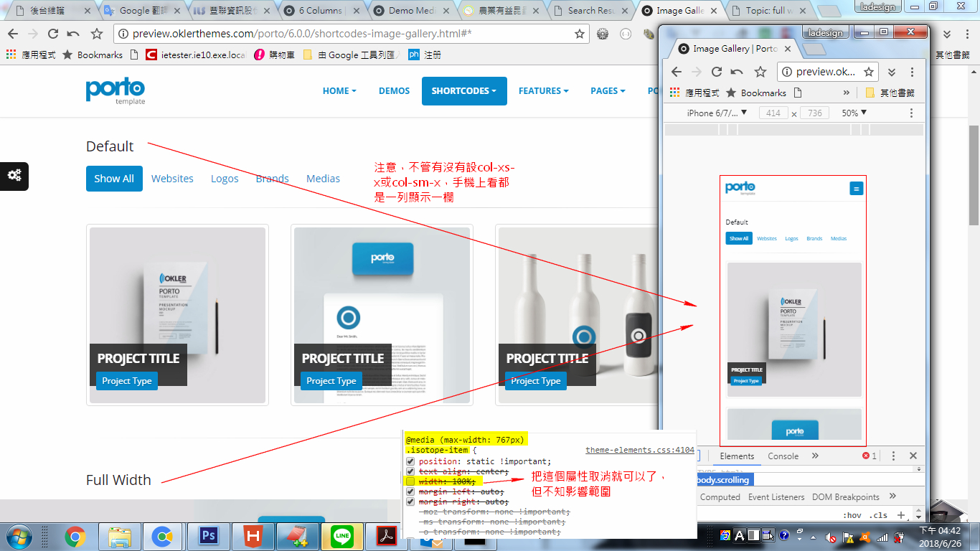Click the Show All filter button
980x551 pixels.
[x=114, y=179]
